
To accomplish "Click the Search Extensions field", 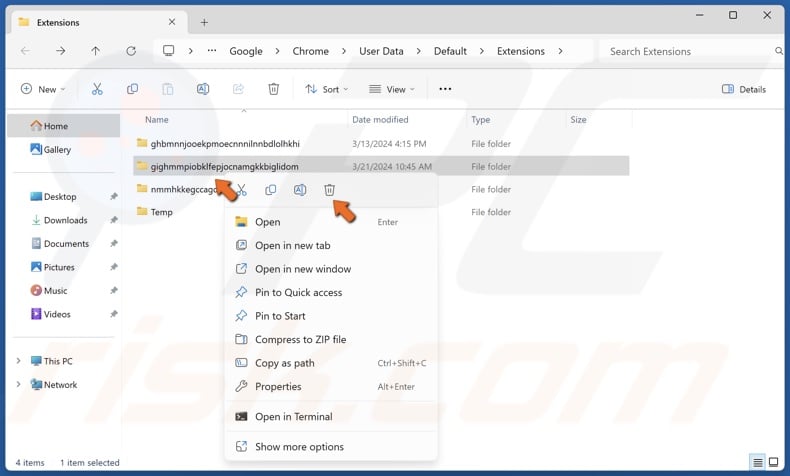I will click(x=691, y=51).
